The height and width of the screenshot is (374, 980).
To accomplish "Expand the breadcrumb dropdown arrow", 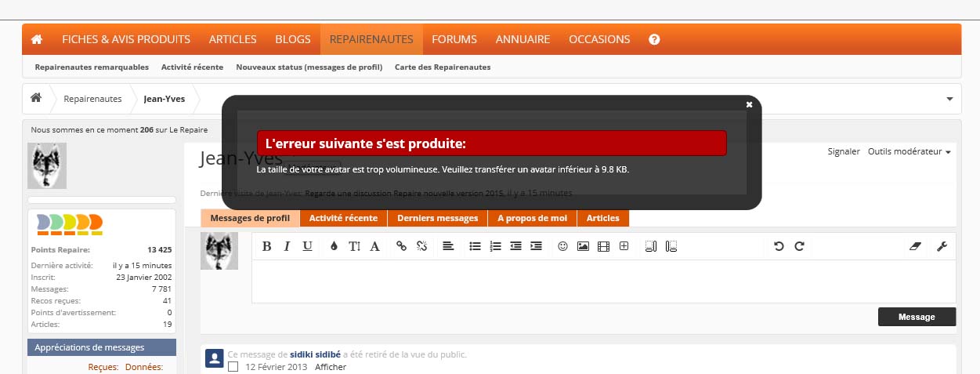I will (949, 99).
